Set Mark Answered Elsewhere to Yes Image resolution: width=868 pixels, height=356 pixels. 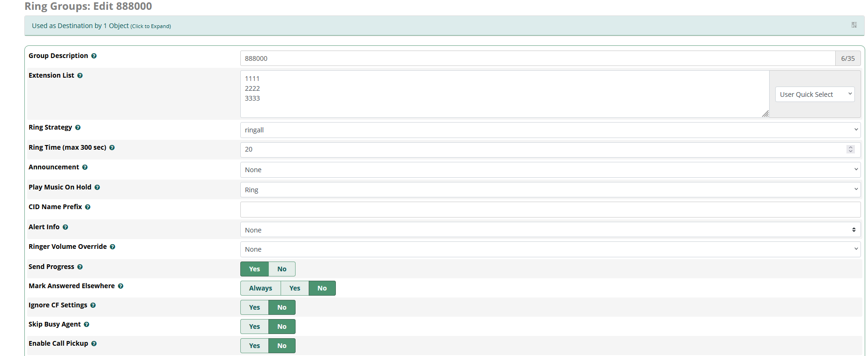(x=295, y=288)
